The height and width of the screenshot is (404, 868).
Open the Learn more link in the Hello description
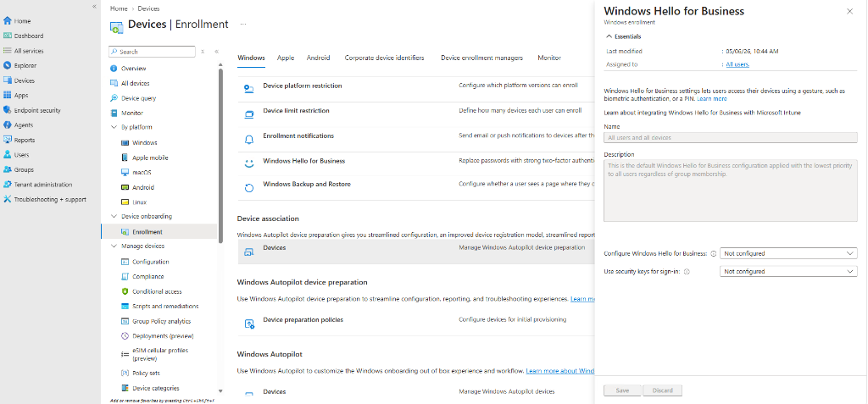click(x=712, y=98)
